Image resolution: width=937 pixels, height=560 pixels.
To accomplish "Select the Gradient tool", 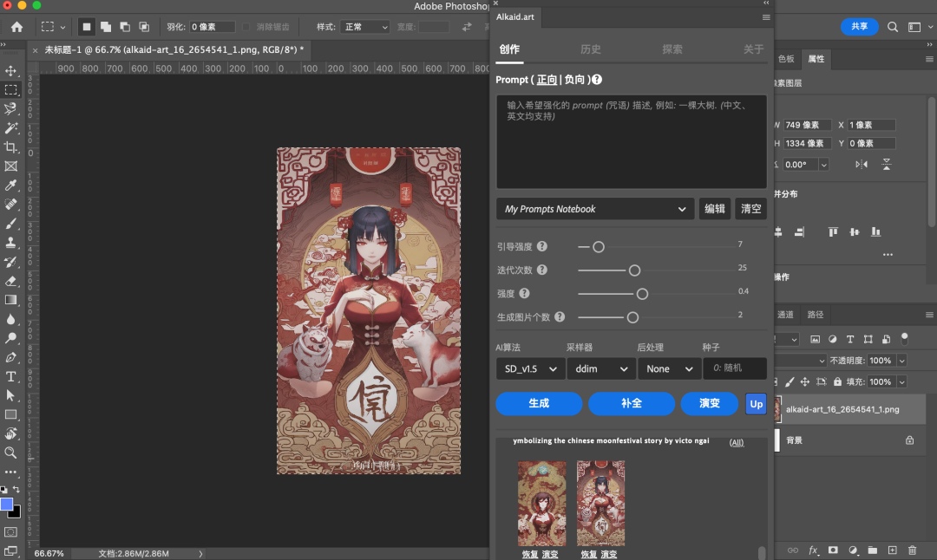I will [10, 300].
